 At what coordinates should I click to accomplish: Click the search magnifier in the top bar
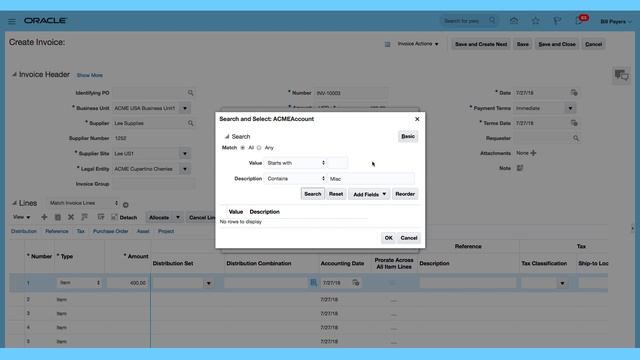click(492, 20)
